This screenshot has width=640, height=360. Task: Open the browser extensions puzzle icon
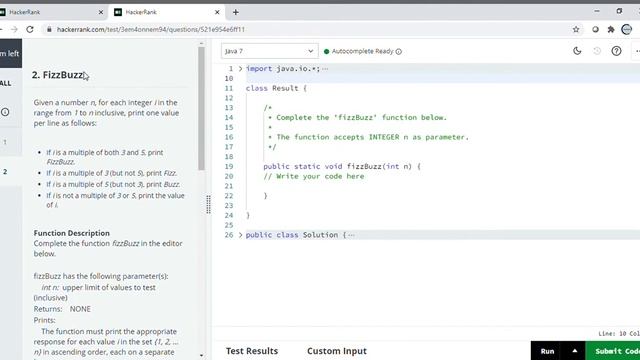(611, 29)
